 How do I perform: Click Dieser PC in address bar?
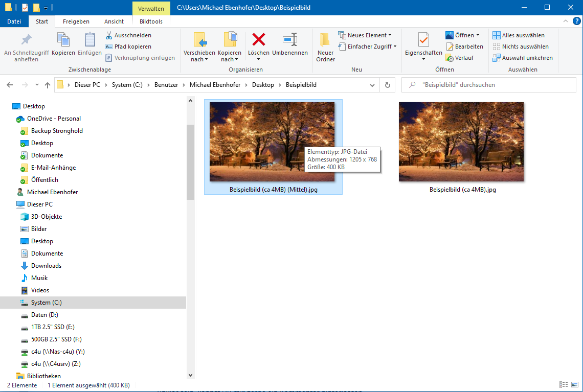point(87,85)
